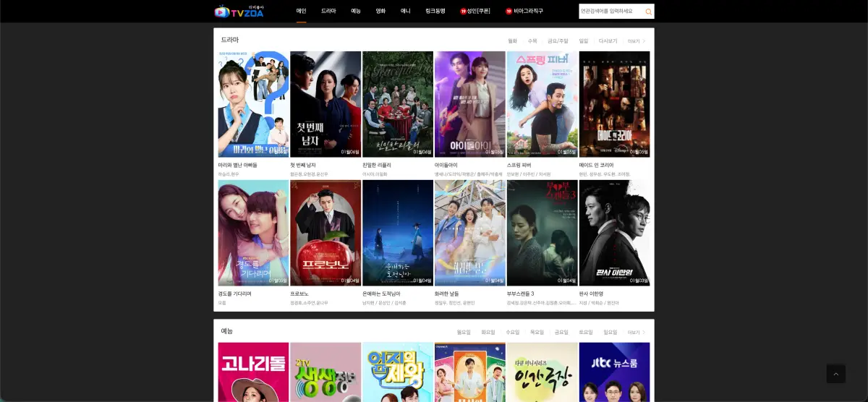Select the 애니 navigation item
868x402 pixels.
click(x=406, y=12)
